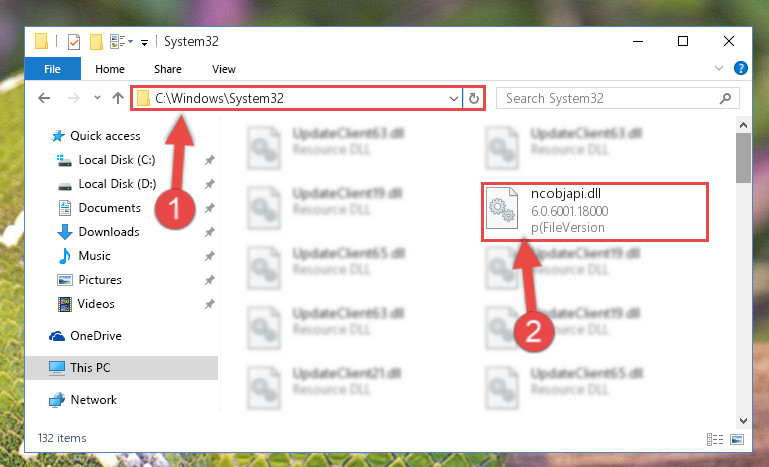The height and width of the screenshot is (467, 769).
Task: Expand the ribbon with the chevron
Action: [718, 68]
